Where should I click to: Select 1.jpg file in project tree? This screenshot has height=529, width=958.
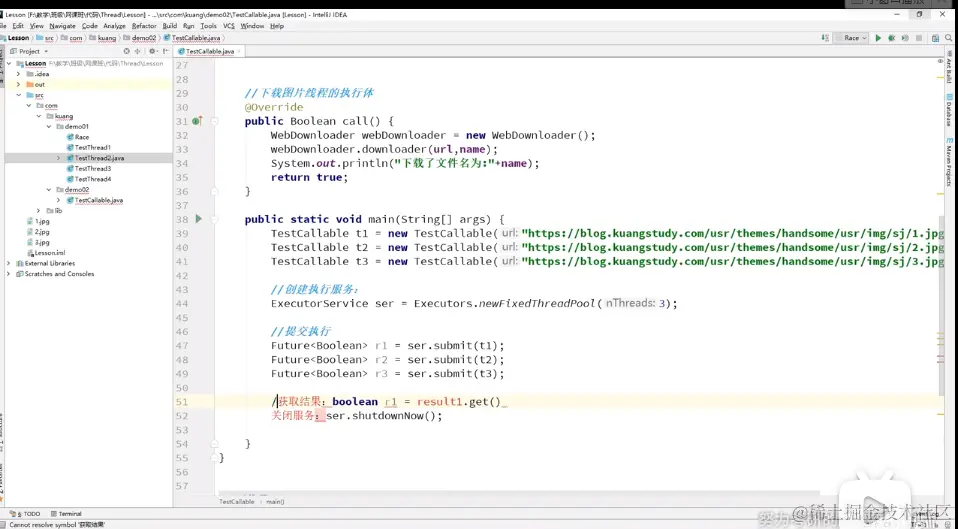(38, 221)
